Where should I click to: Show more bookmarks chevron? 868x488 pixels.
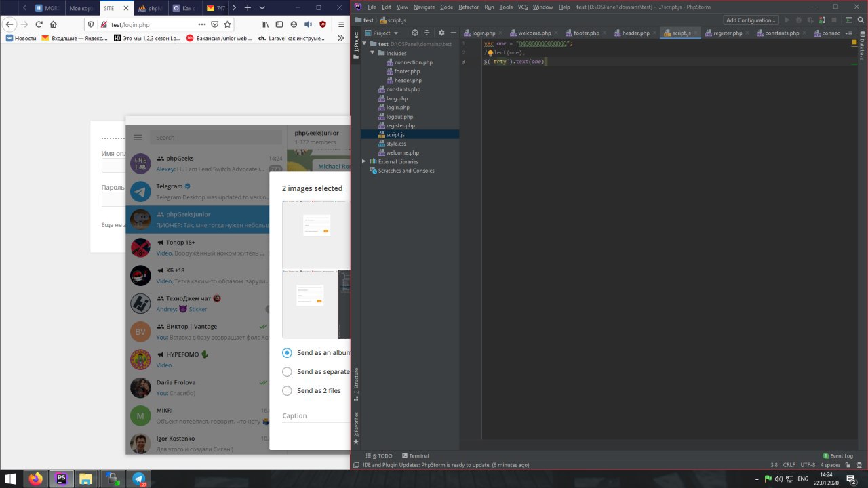point(341,39)
